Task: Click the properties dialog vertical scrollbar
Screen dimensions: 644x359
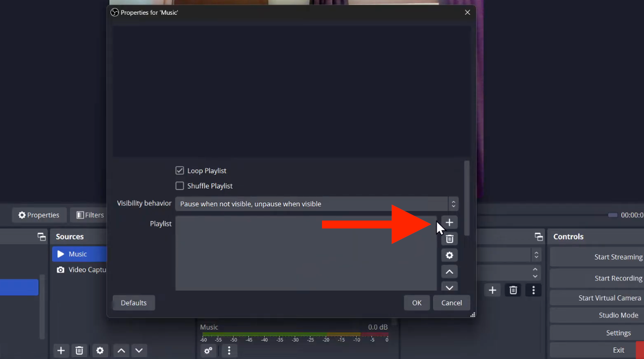Action: (467, 198)
